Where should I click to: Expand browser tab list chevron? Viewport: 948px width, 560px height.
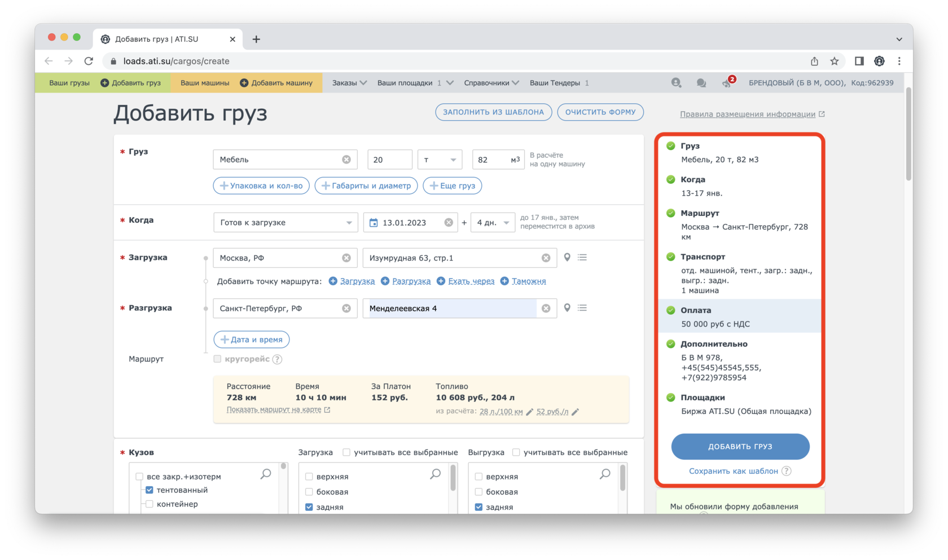click(899, 39)
